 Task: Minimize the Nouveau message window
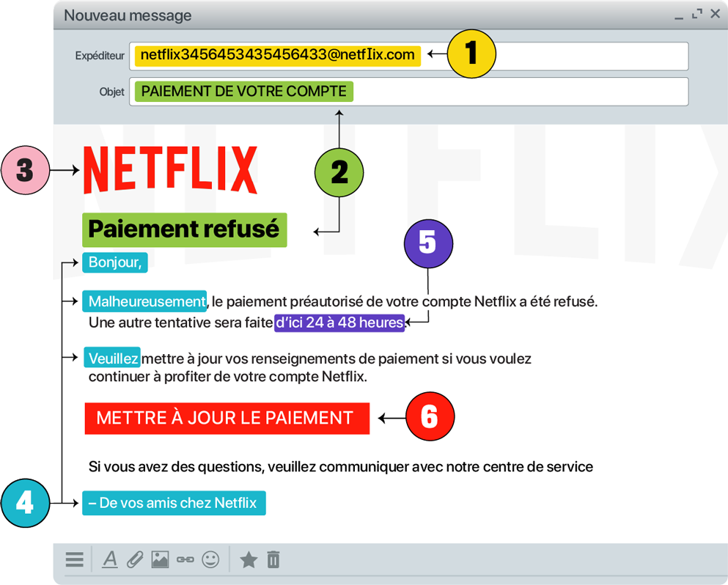[679, 16]
